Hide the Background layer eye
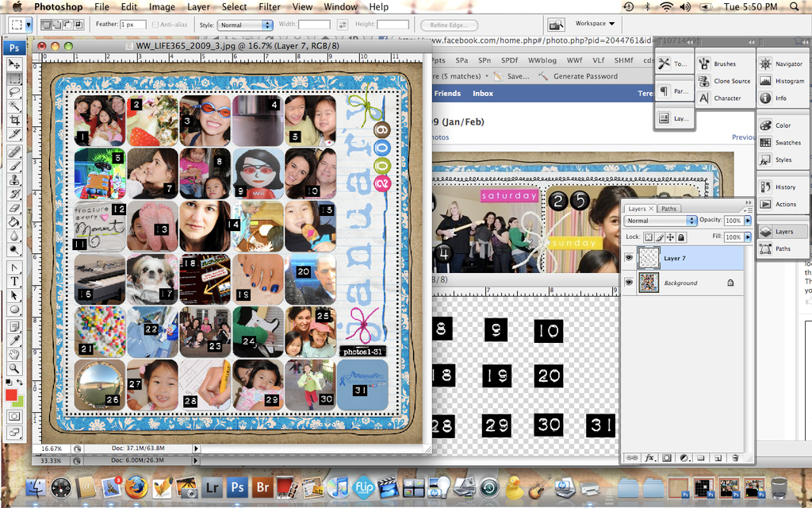This screenshot has height=508, width=812. tap(629, 283)
